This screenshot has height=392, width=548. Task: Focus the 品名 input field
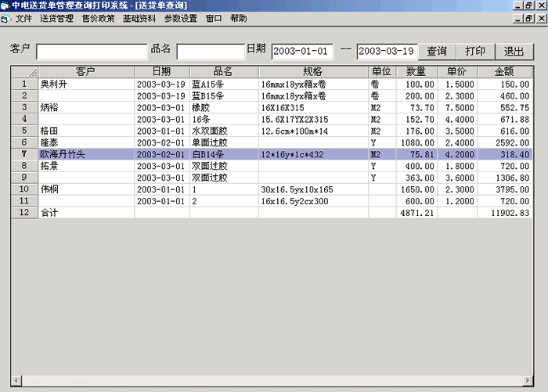click(211, 52)
